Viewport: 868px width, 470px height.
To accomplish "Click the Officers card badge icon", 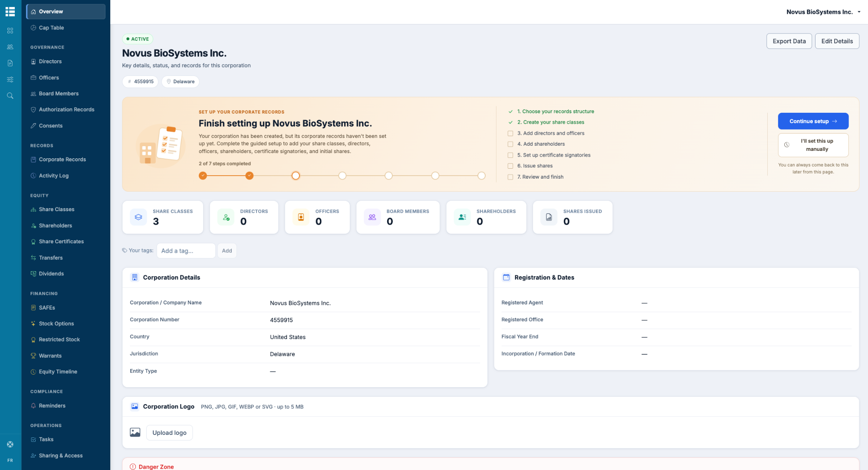I will pyautogui.click(x=301, y=217).
